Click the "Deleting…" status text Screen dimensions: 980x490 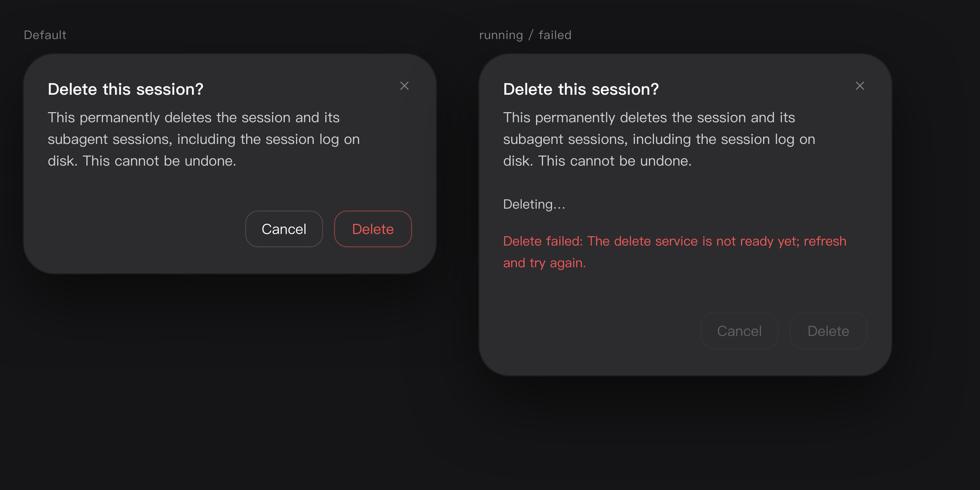534,204
